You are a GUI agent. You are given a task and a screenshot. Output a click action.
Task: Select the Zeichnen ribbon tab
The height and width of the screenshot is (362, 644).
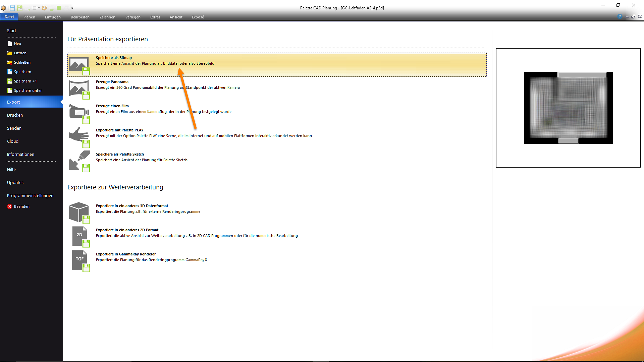[107, 17]
